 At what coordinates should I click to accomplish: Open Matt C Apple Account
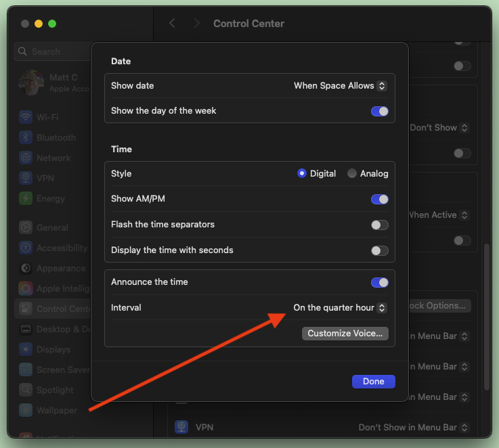point(54,83)
